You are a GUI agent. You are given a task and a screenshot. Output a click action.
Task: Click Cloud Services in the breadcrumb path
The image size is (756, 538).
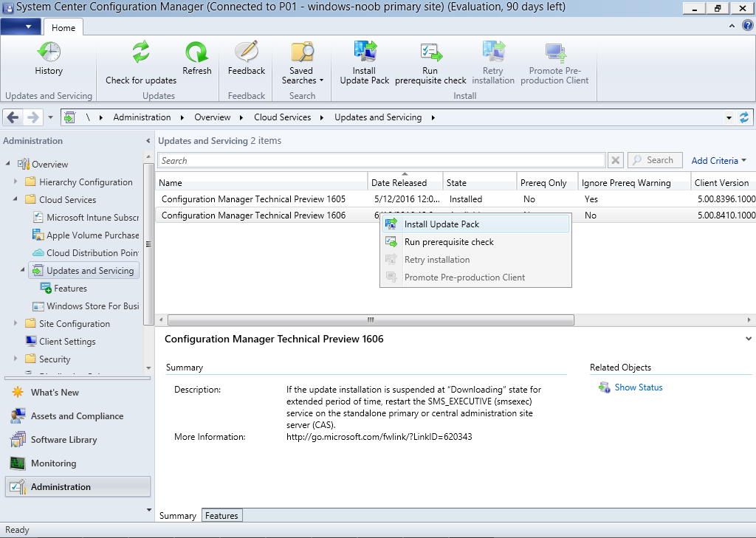[x=282, y=117]
